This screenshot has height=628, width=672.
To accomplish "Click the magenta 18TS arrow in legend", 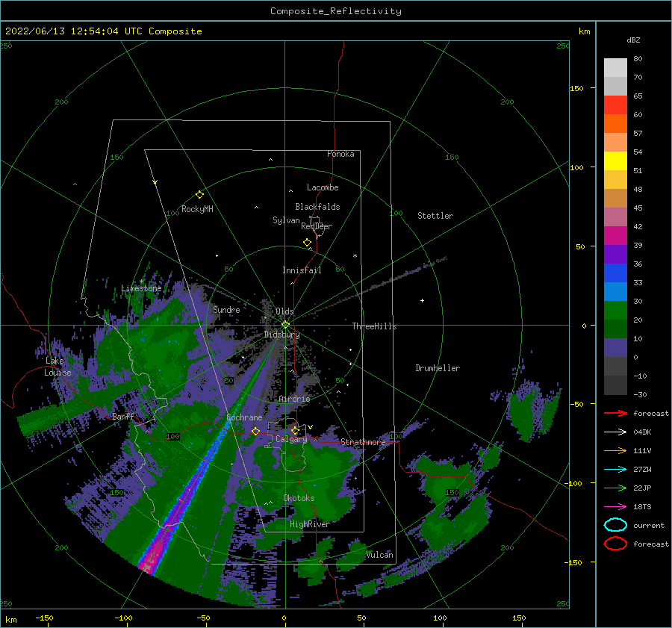I will pos(615,507).
